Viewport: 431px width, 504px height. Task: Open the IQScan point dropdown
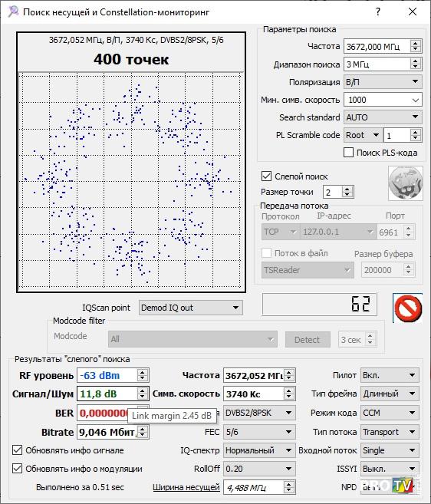click(191, 308)
